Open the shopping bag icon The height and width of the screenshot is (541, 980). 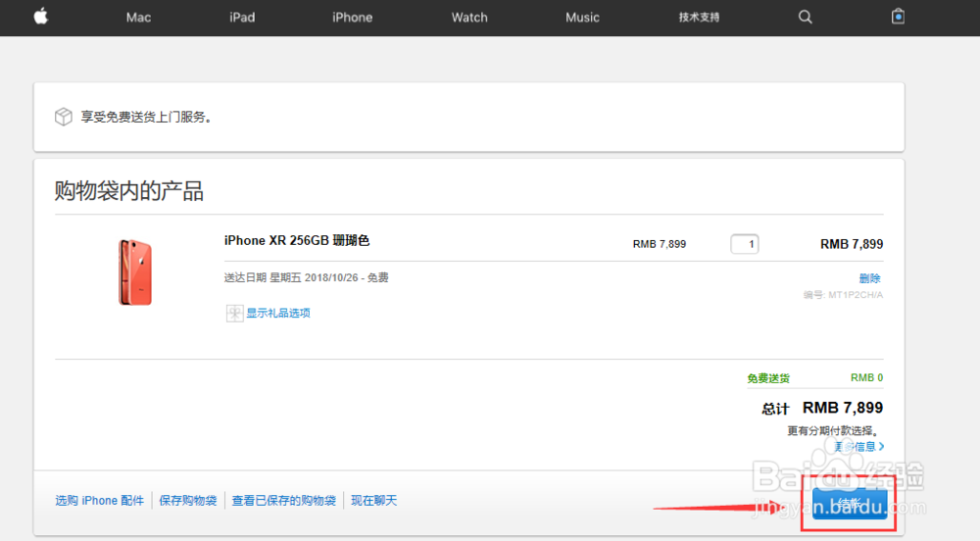[x=898, y=17]
